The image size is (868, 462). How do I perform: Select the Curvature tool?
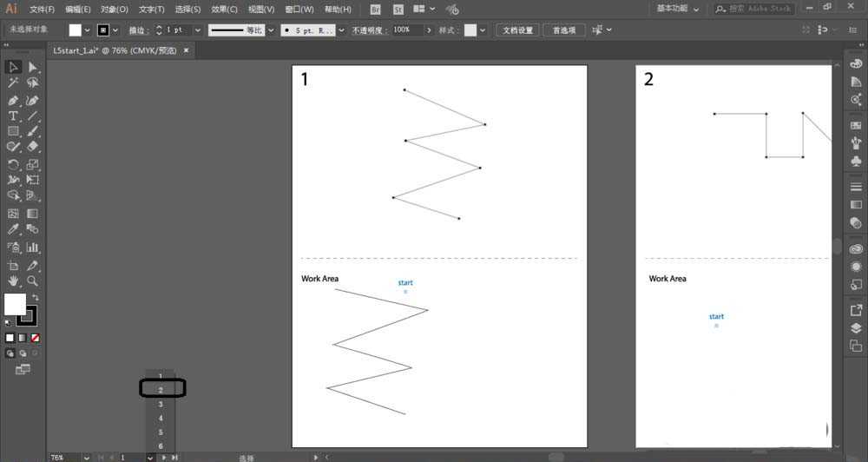[x=33, y=100]
